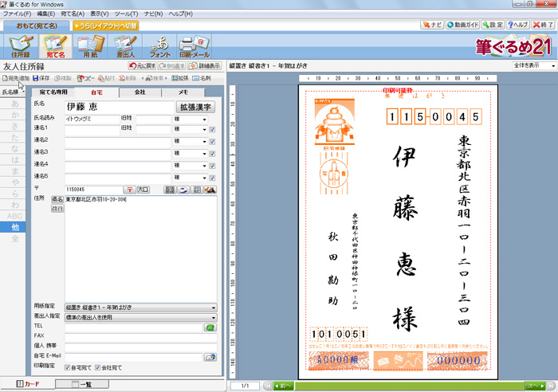This screenshot has height=392, width=558.
Task: Open the 用紙指定 paper dropdown
Action: click(x=139, y=307)
